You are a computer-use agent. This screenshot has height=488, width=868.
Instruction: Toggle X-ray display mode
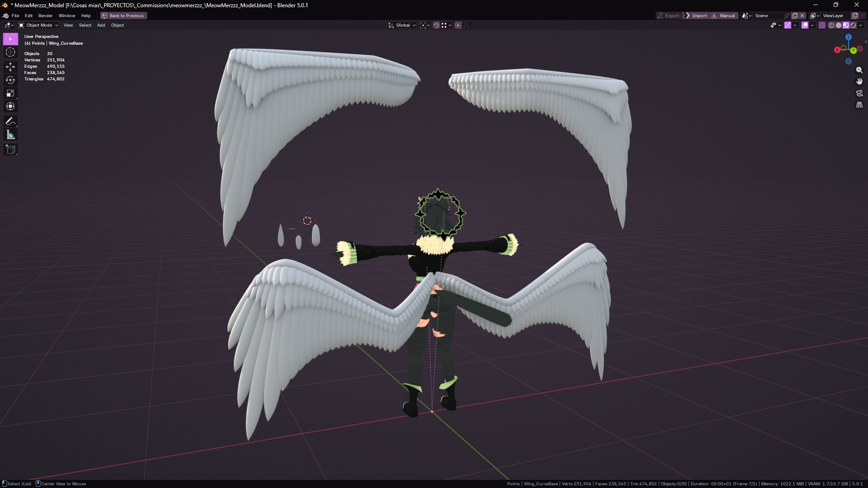(x=822, y=25)
